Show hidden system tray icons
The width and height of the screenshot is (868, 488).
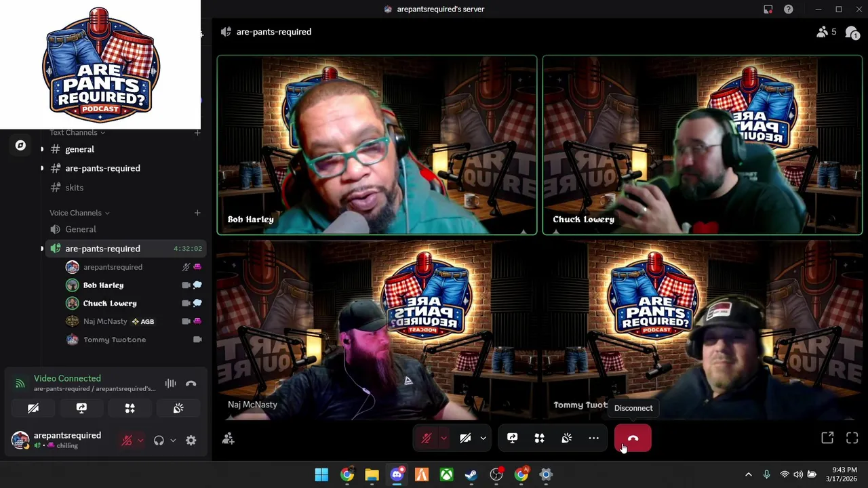click(x=748, y=474)
